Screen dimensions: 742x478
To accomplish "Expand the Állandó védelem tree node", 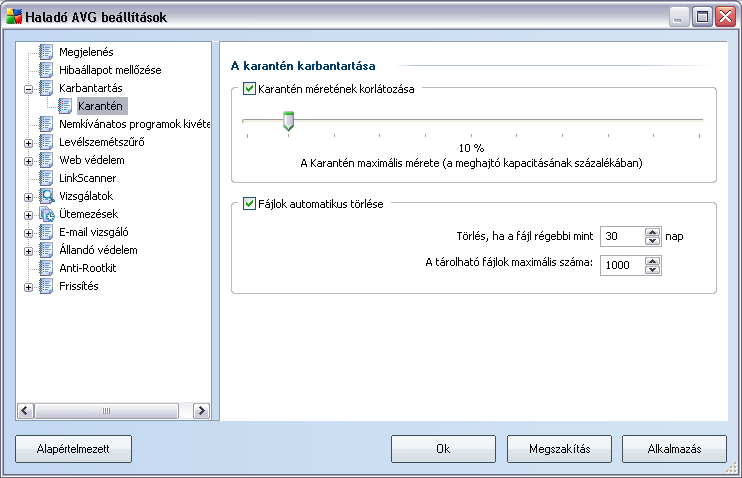I will click(28, 251).
